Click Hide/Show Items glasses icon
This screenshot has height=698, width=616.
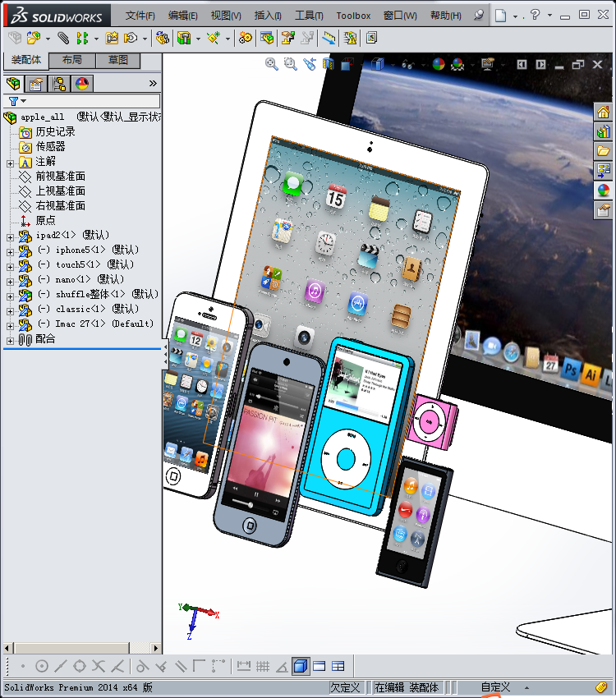[407, 65]
